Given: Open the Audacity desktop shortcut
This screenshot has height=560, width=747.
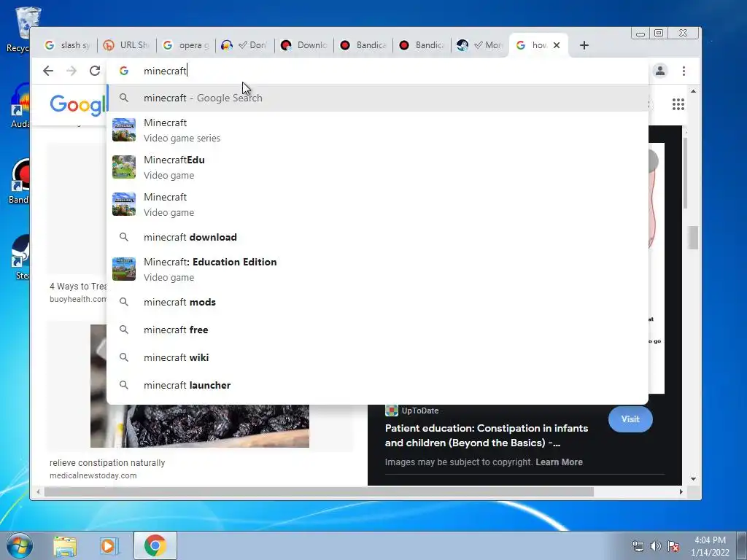Looking at the screenshot, I should point(20,106).
